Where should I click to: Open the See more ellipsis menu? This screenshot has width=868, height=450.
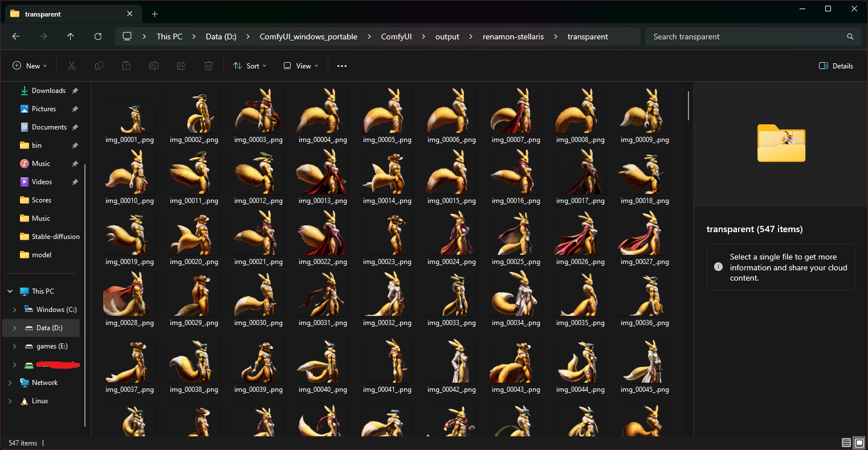tap(342, 66)
